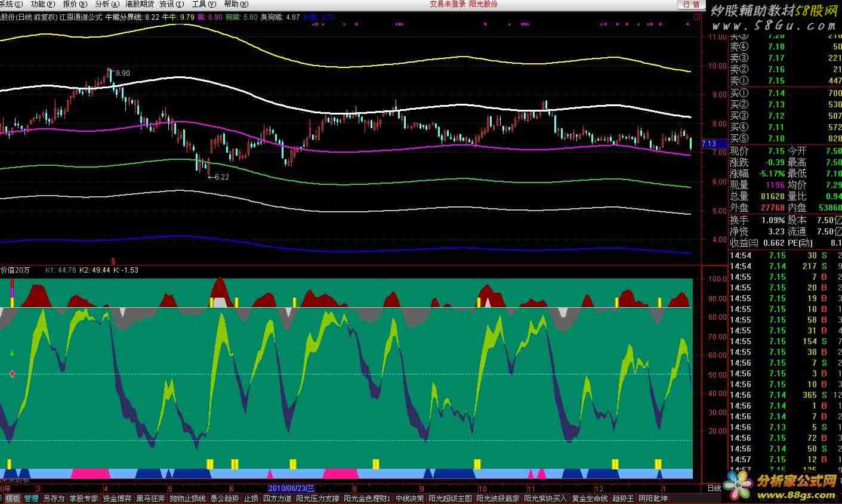The image size is (842, 504).
Task: Switch to the 四方力道 indicator tab
Action: tap(277, 498)
